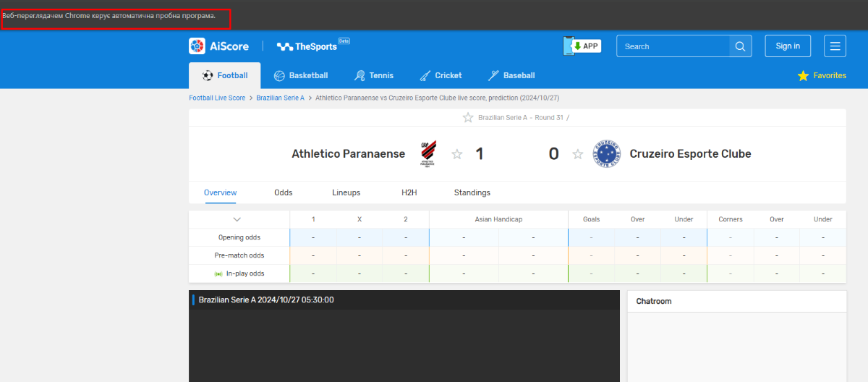Collapse the odds table chevron
The height and width of the screenshot is (382, 868).
[237, 219]
